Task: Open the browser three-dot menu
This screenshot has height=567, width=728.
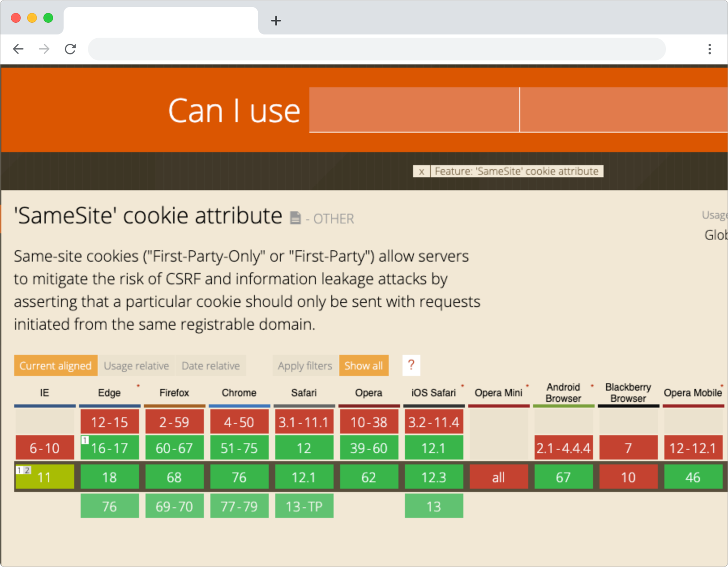Action: pos(710,49)
